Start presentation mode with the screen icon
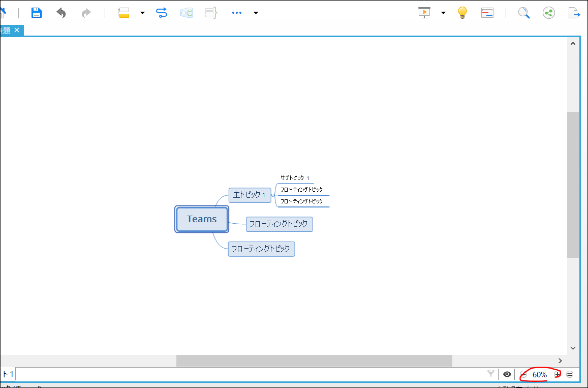 tap(424, 13)
